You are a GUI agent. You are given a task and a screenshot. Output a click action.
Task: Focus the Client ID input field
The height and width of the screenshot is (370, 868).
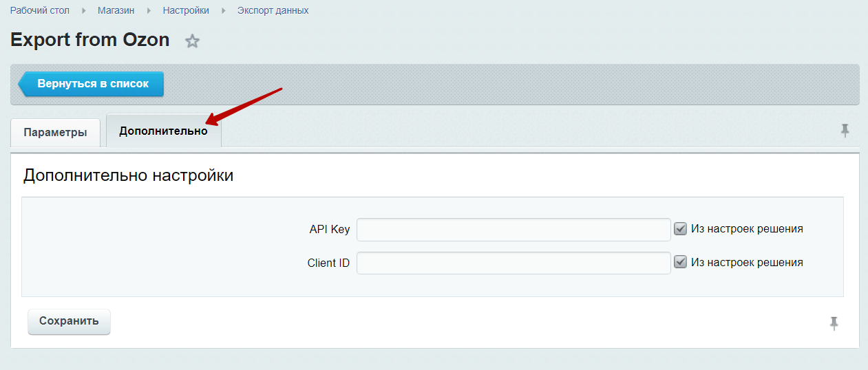(514, 263)
